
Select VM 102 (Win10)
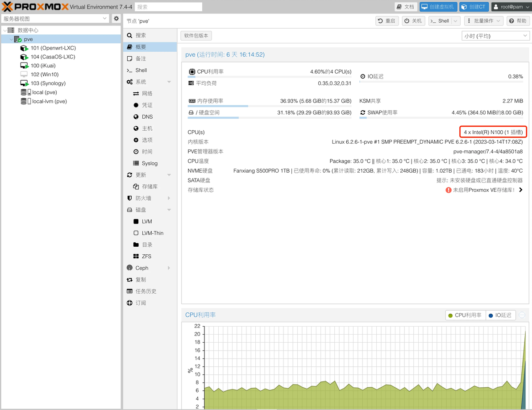(x=45, y=74)
